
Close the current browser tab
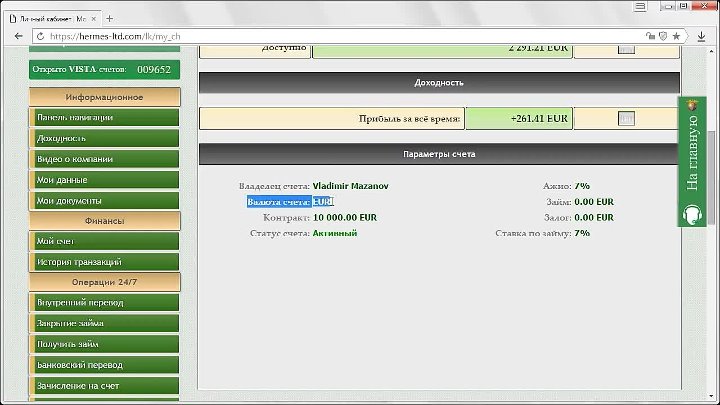click(x=96, y=18)
